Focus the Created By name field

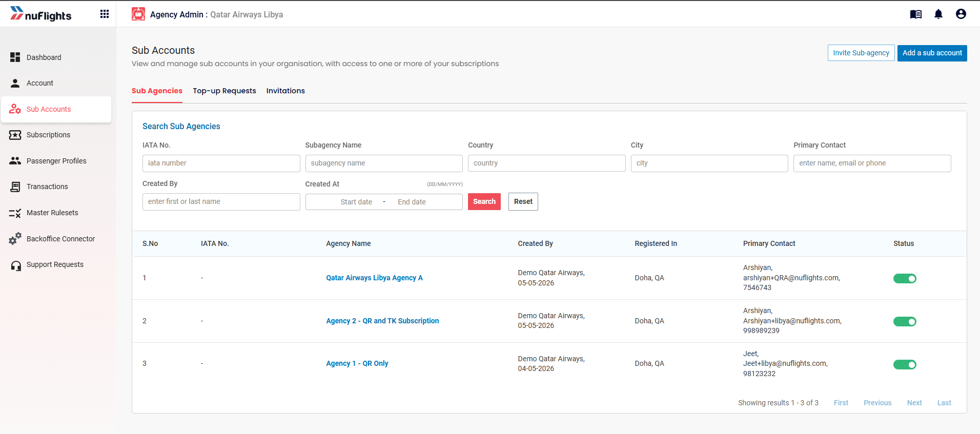click(221, 202)
